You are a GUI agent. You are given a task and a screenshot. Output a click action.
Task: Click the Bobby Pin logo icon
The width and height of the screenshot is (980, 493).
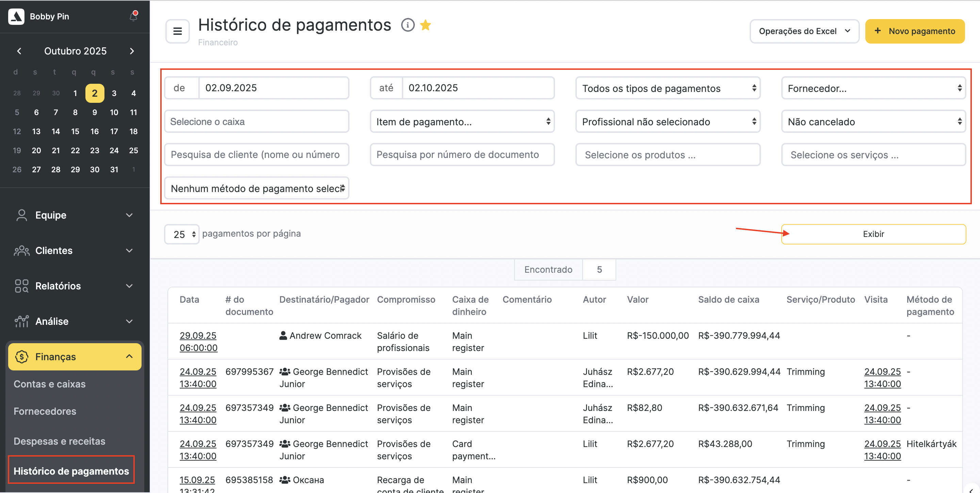point(16,16)
